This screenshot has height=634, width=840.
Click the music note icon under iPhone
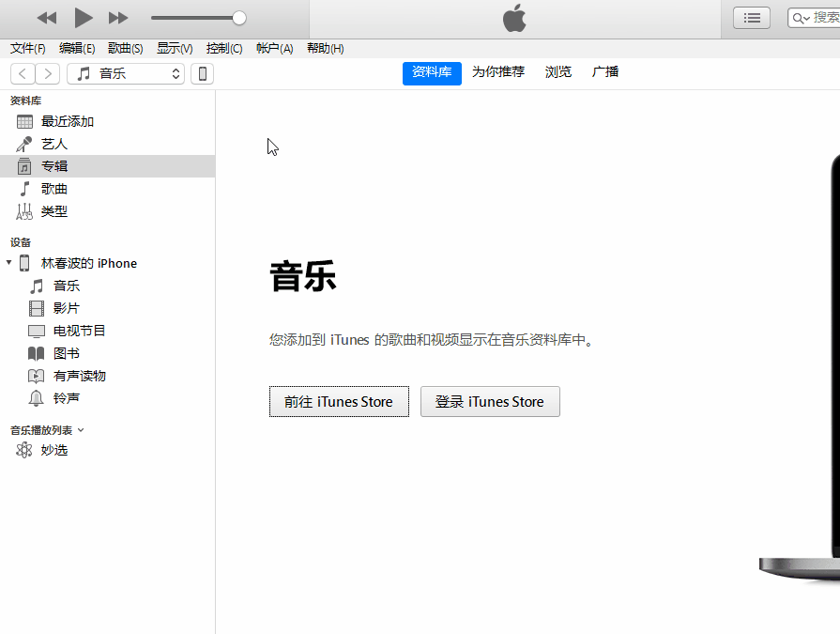[37, 286]
